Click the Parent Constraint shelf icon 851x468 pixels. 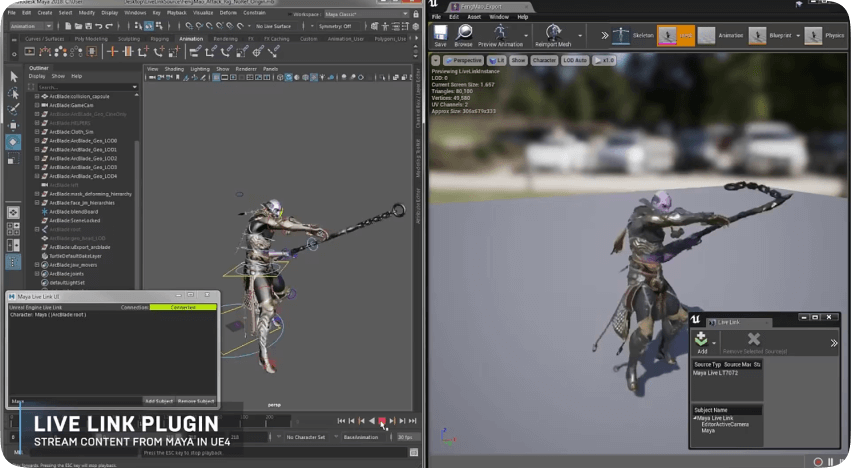[195, 52]
